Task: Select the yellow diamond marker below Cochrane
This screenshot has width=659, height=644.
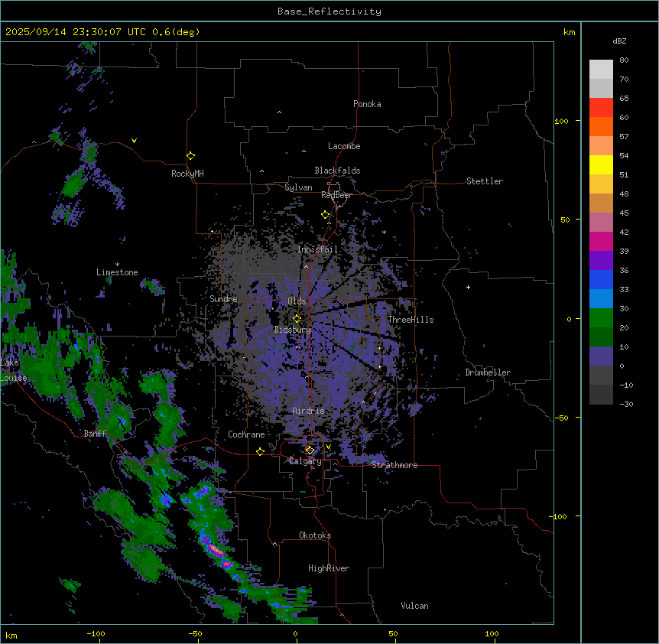Action: pos(260,451)
